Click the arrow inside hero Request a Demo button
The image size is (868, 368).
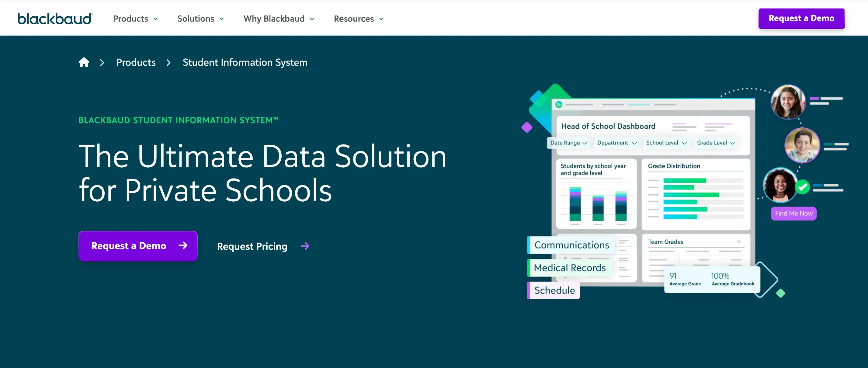(x=183, y=246)
